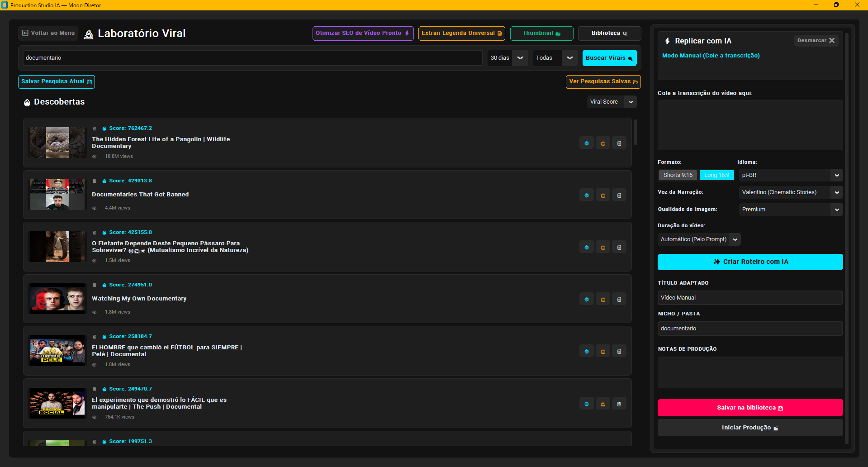Open Pangolin documentary in browser via globe icon
Viewport: 868px width, 467px height.
[587, 143]
